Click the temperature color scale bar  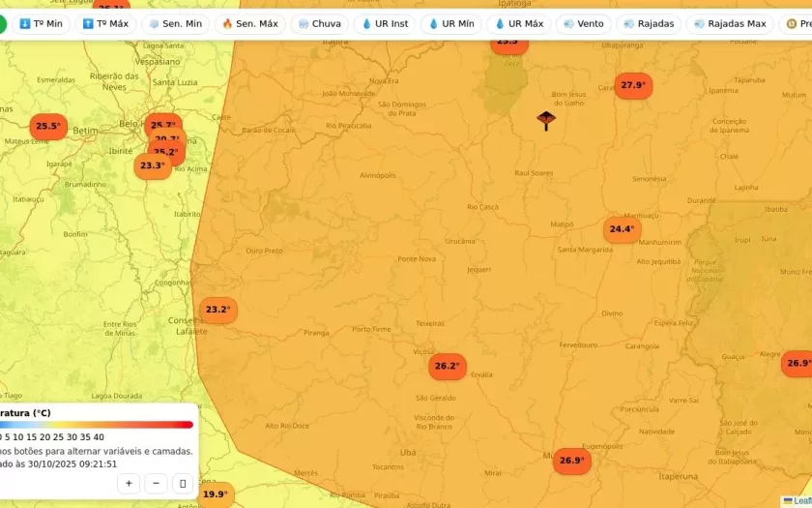point(97,424)
